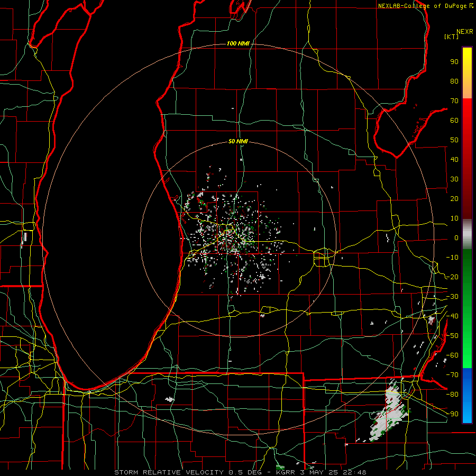This screenshot has width=476, height=476.
Task: Click the -90 value on the velocity scale
Action: (452, 414)
